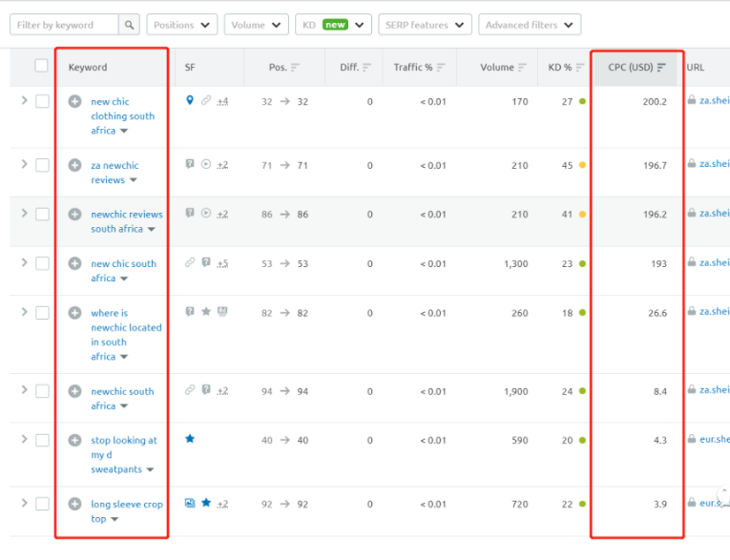Add newchic reviews south africa via plus icon
This screenshot has width=730, height=560.
(74, 214)
